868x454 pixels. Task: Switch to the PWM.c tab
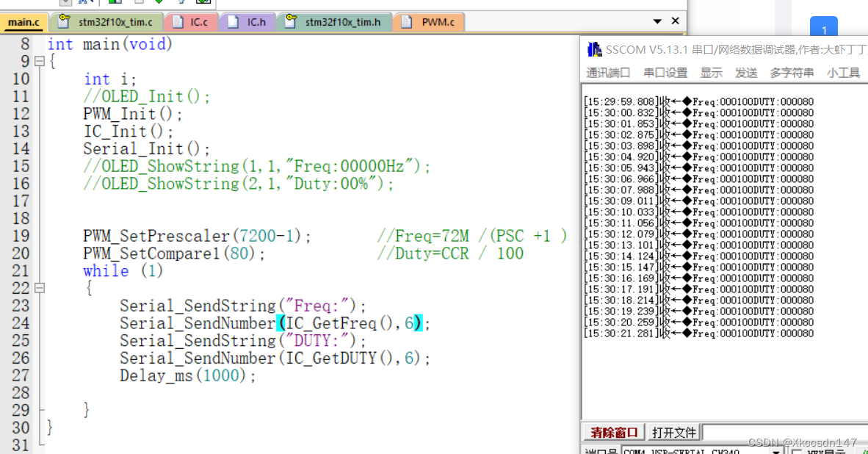(428, 22)
